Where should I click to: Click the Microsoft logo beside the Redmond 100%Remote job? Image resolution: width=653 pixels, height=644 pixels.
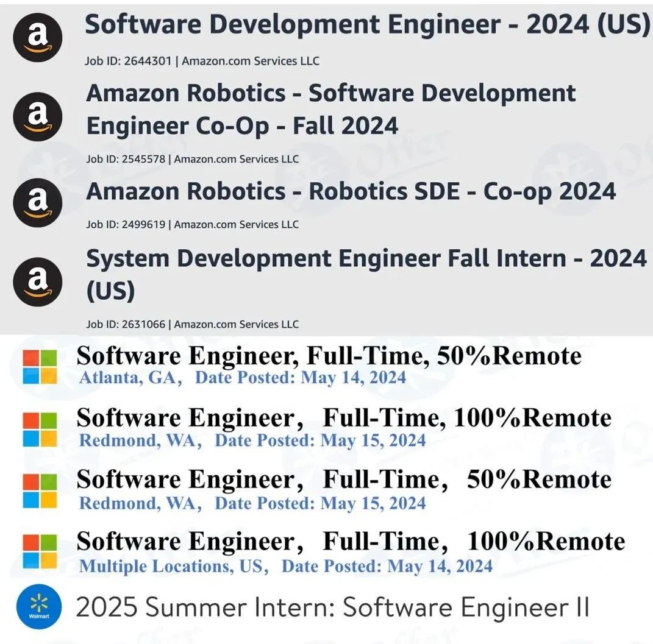[x=40, y=430]
